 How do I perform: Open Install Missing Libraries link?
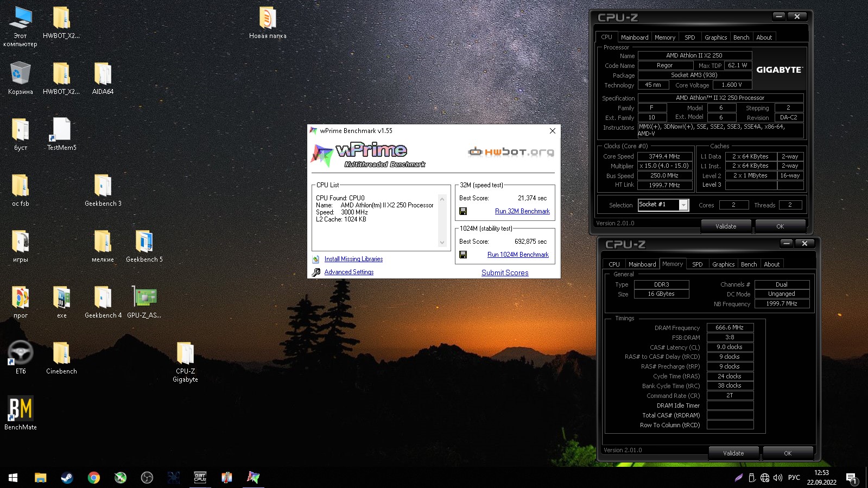353,259
